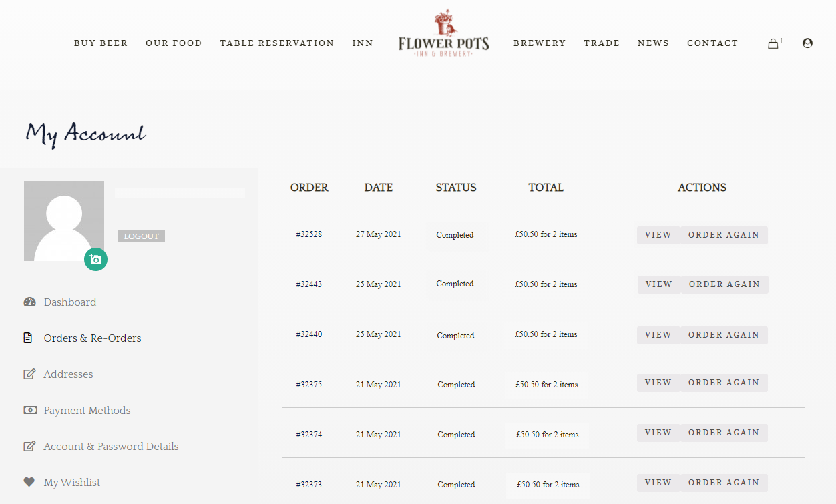Image resolution: width=836 pixels, height=504 pixels.
Task: Go to Table Reservation page
Action: [x=277, y=43]
